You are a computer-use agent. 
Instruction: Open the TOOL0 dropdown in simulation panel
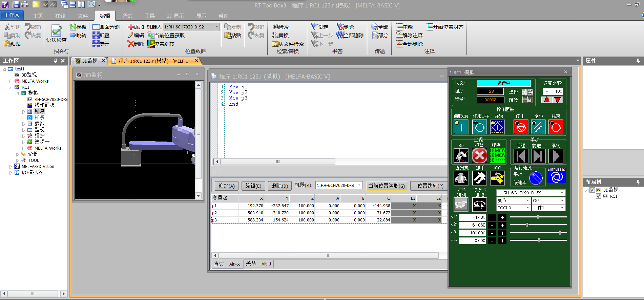[527, 208]
